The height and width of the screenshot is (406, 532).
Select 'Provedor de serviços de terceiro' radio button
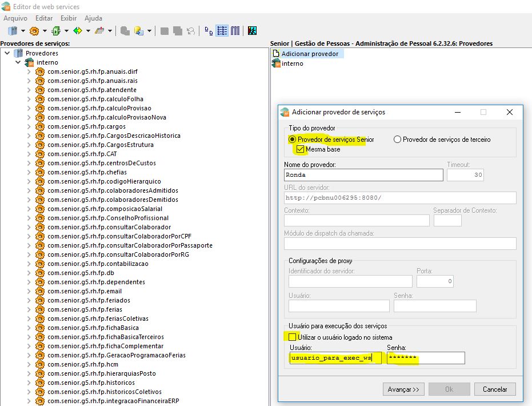click(x=397, y=140)
